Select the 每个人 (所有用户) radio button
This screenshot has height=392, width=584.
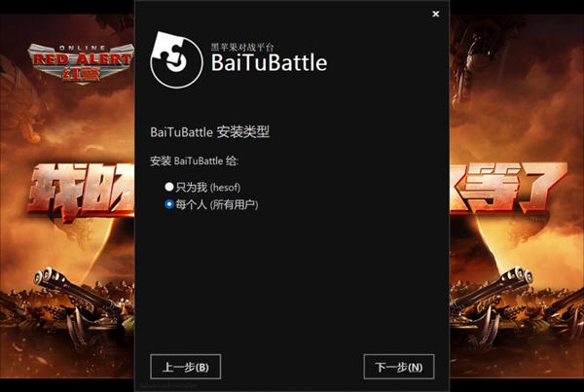coord(169,204)
